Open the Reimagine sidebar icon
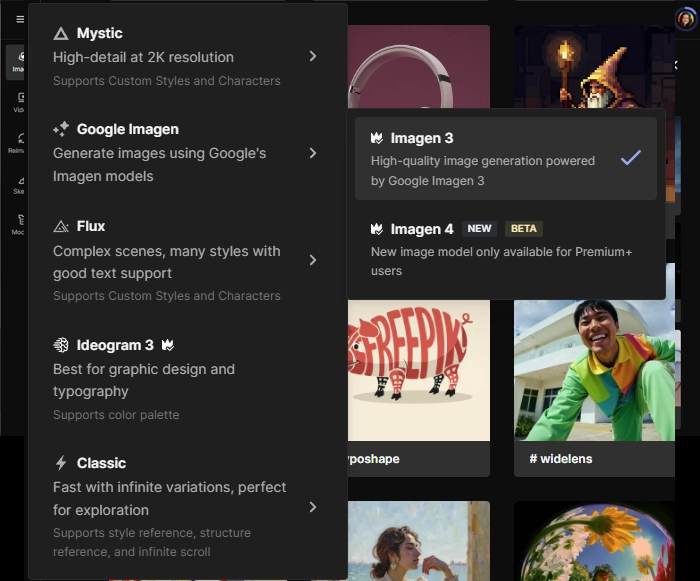This screenshot has height=581, width=700. (18, 143)
